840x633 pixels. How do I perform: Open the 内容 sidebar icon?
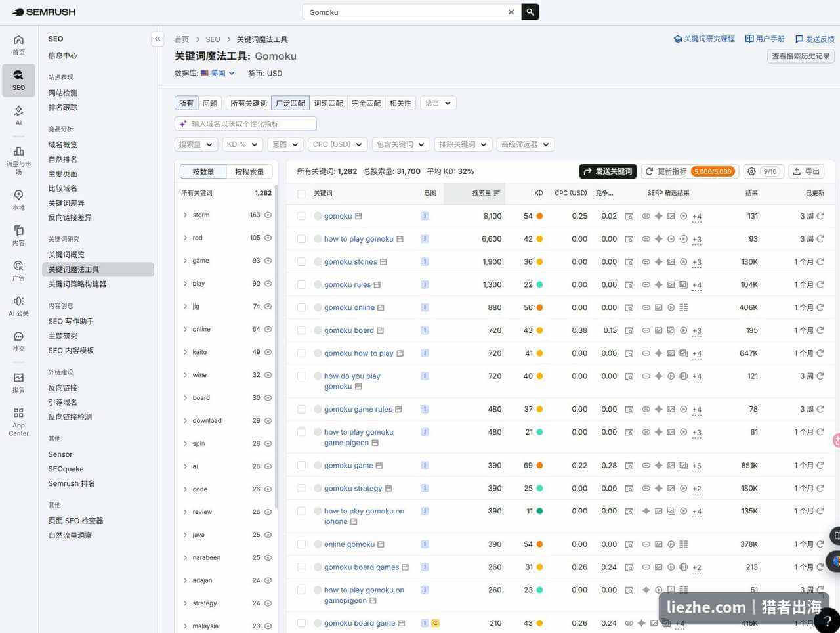[x=18, y=235]
